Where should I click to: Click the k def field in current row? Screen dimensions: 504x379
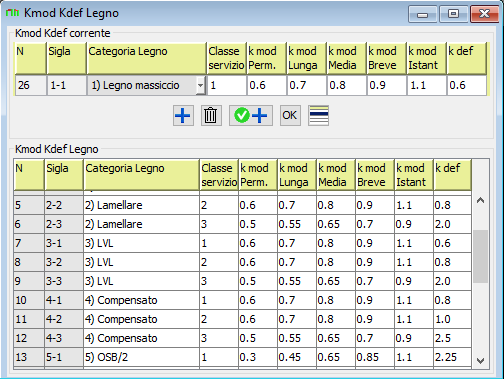tap(467, 85)
